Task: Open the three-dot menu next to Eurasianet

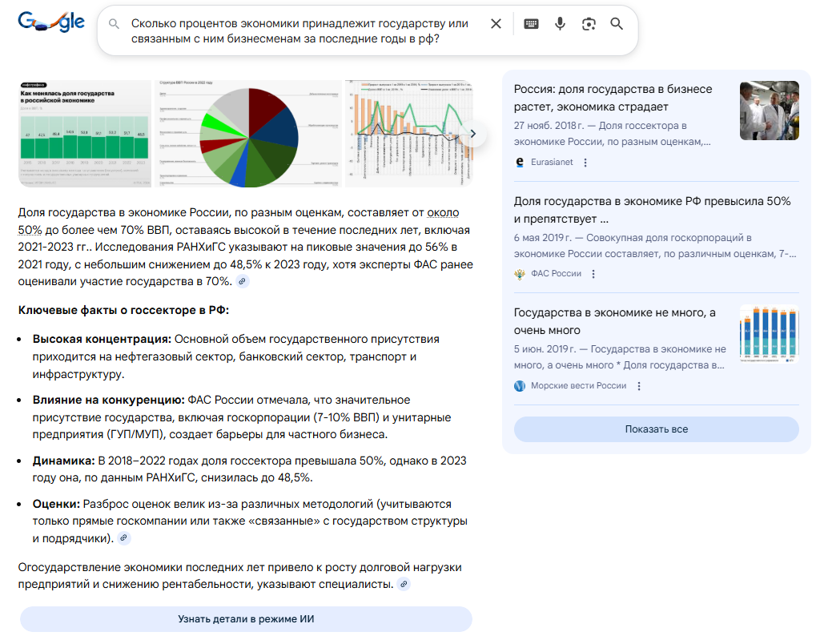Action: point(585,162)
